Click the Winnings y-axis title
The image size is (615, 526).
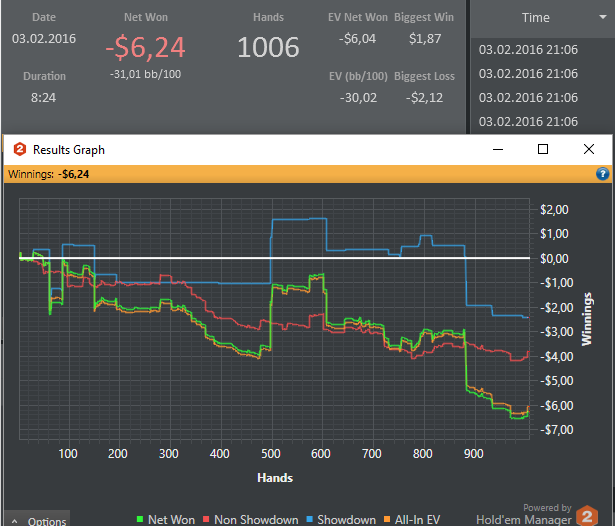click(587, 319)
